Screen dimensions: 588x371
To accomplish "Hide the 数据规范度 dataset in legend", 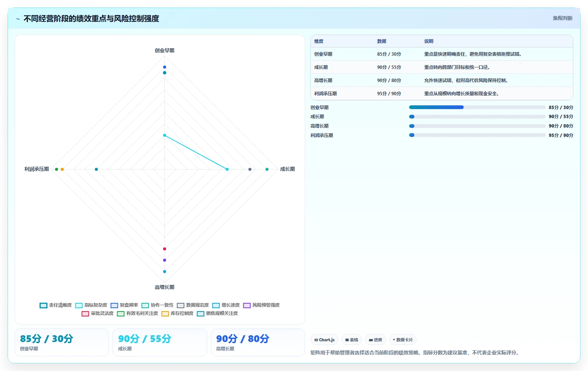I will point(193,305).
